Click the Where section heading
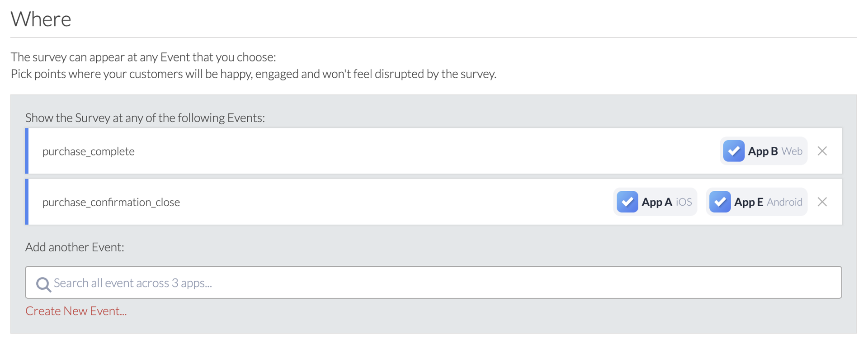The image size is (868, 344). [41, 19]
